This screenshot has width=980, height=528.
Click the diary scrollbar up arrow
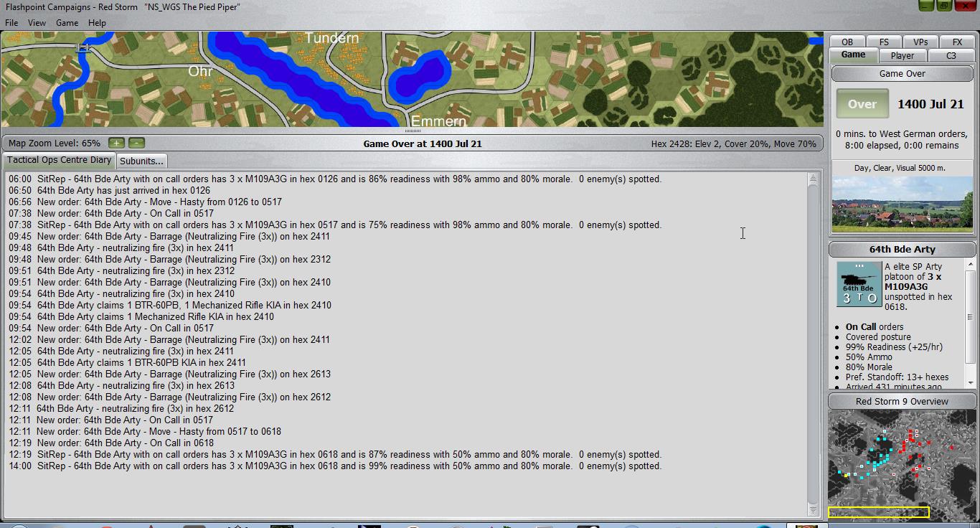(x=813, y=178)
